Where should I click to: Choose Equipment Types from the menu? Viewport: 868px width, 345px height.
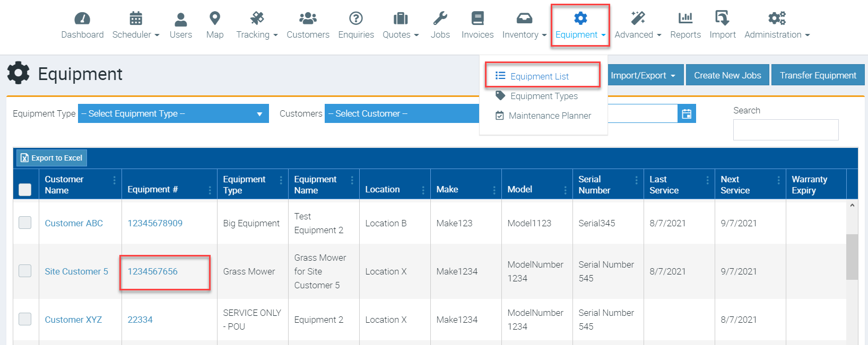coord(544,96)
